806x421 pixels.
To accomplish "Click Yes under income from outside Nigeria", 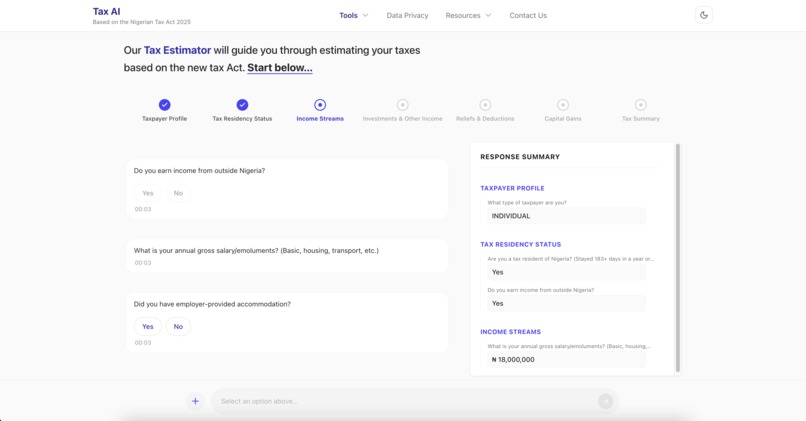I will pos(148,193).
